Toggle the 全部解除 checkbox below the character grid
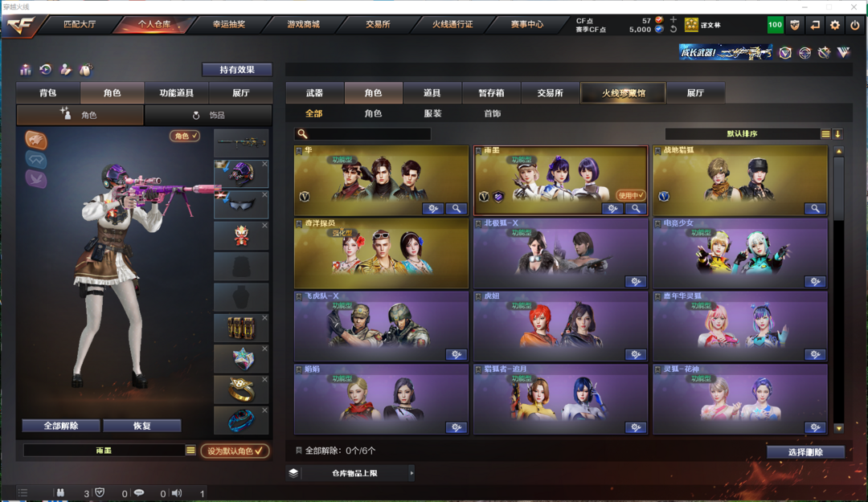Screen dimensions: 868x502 coord(299,451)
